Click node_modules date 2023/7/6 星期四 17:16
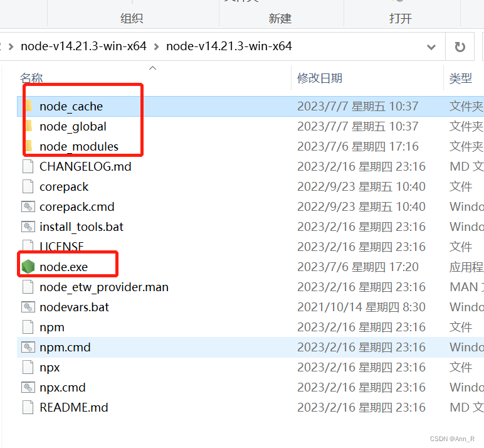 tap(358, 146)
